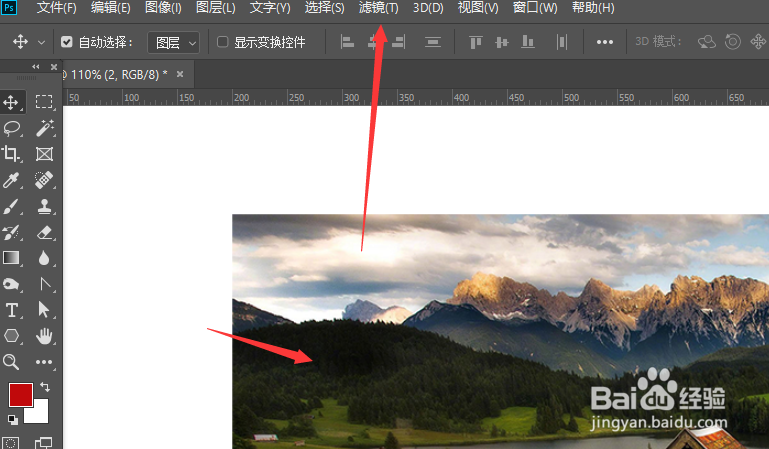Screen dimensions: 769x449
Task: Open the 图层 auto-select dropdown
Action: click(174, 43)
